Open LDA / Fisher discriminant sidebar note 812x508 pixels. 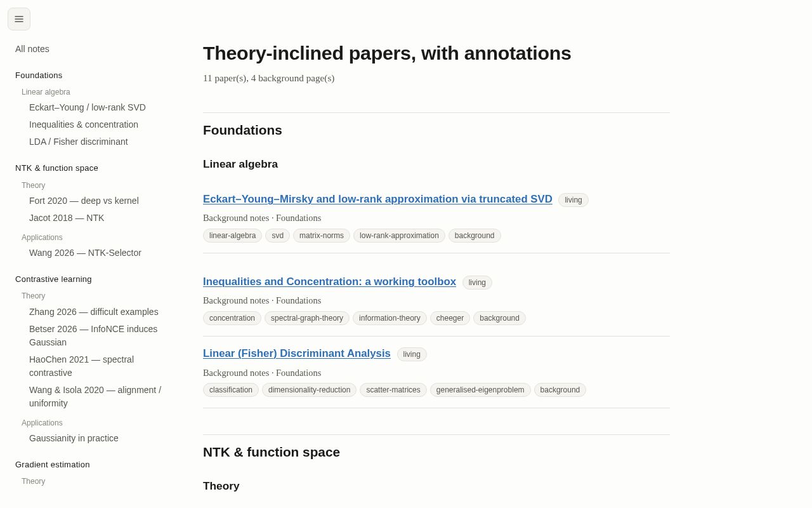(79, 142)
